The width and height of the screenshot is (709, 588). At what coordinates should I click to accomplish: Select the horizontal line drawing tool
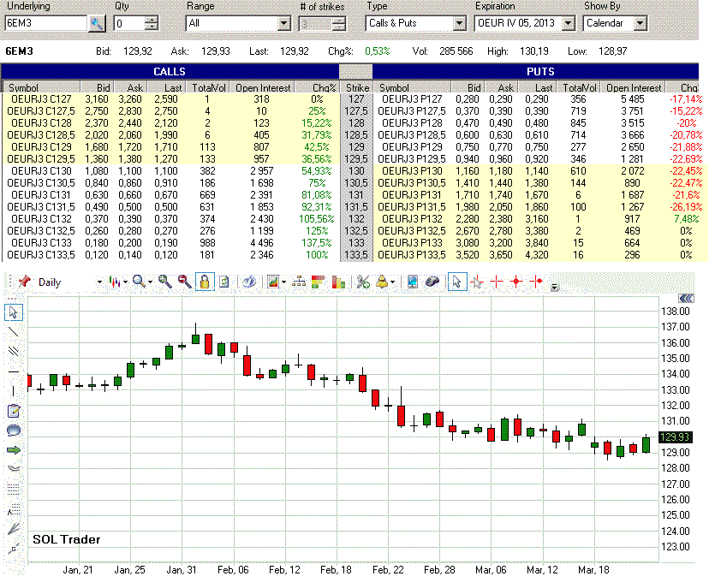(x=14, y=372)
